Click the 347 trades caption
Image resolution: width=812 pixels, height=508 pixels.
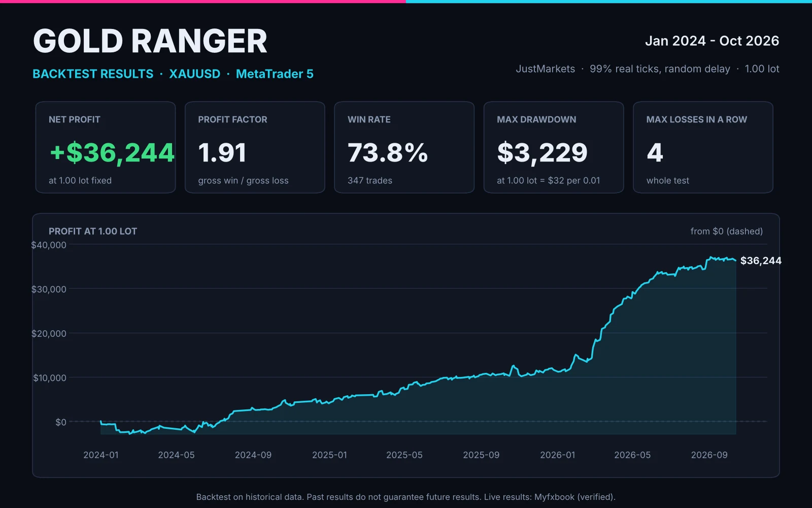point(370,180)
